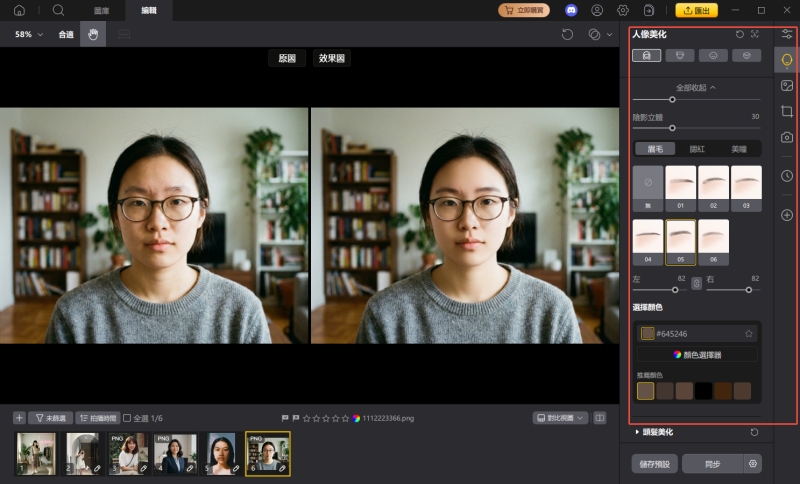Click the 匯出 export button
The height and width of the screenshot is (484, 800).
click(x=697, y=10)
